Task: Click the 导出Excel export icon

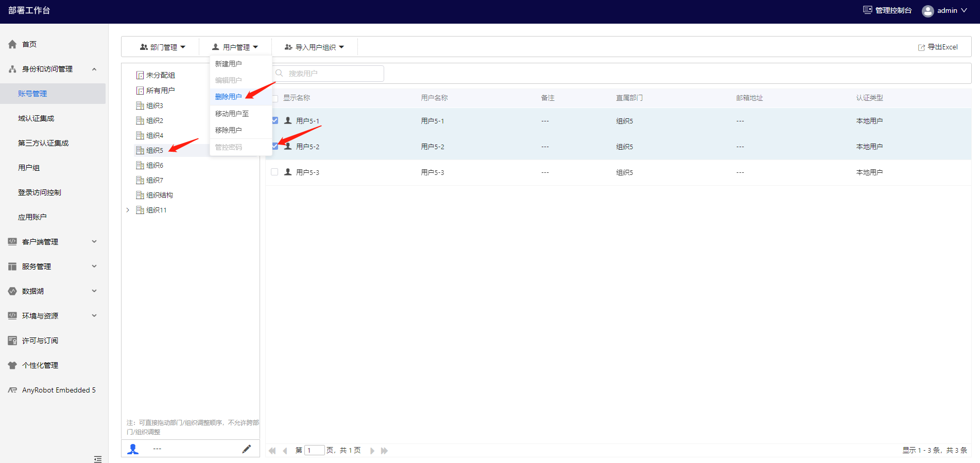Action: (922, 47)
